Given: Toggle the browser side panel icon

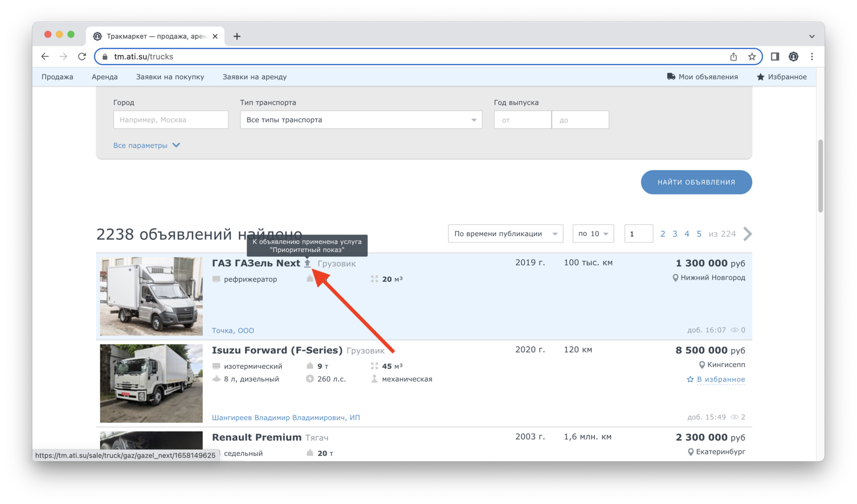Looking at the screenshot, I should [775, 57].
